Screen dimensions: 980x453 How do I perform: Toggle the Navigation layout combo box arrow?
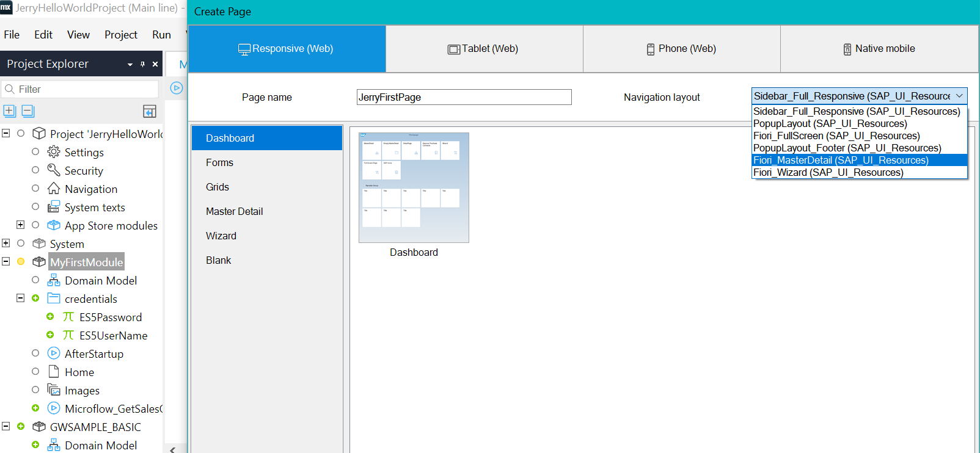pyautogui.click(x=959, y=96)
